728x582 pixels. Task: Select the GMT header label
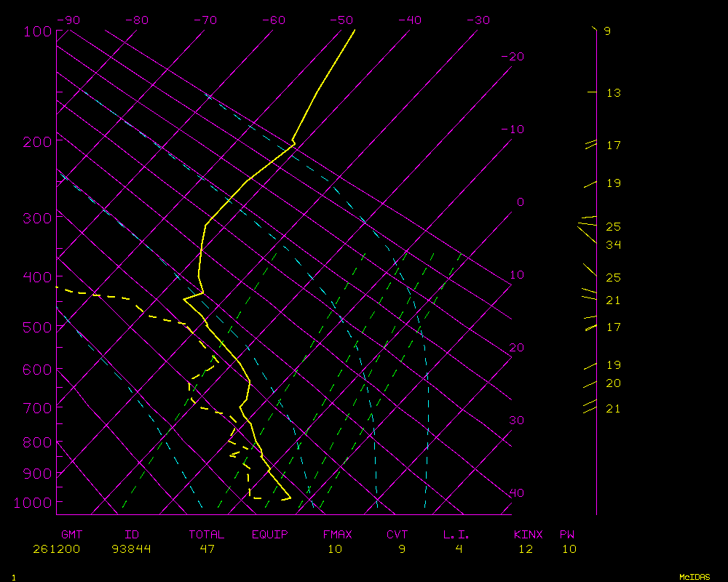pyautogui.click(x=72, y=535)
